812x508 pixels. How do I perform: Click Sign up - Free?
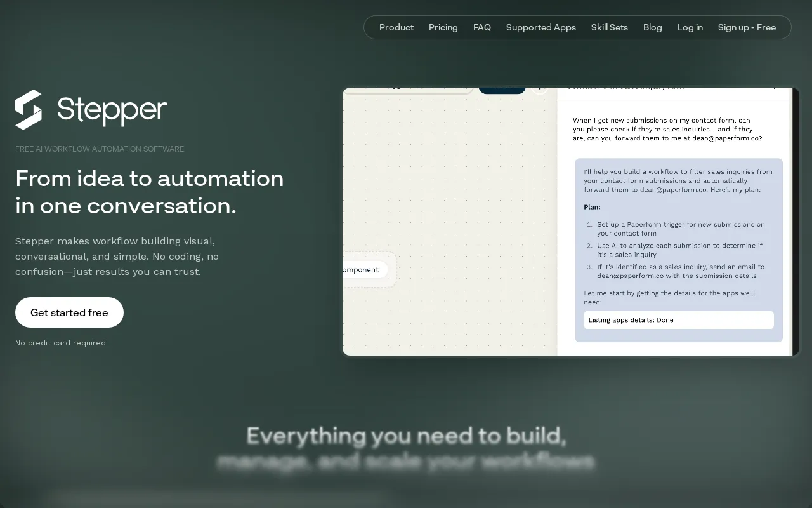[x=747, y=27]
